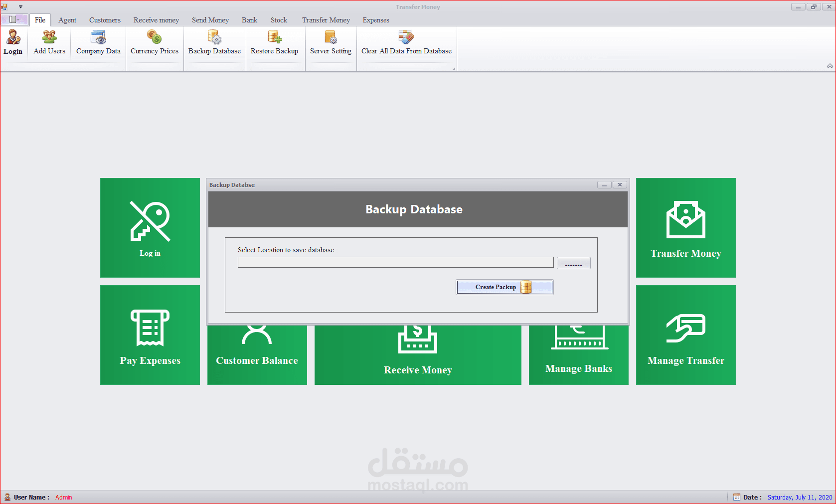
Task: Restore down the main application window
Action: (814, 7)
